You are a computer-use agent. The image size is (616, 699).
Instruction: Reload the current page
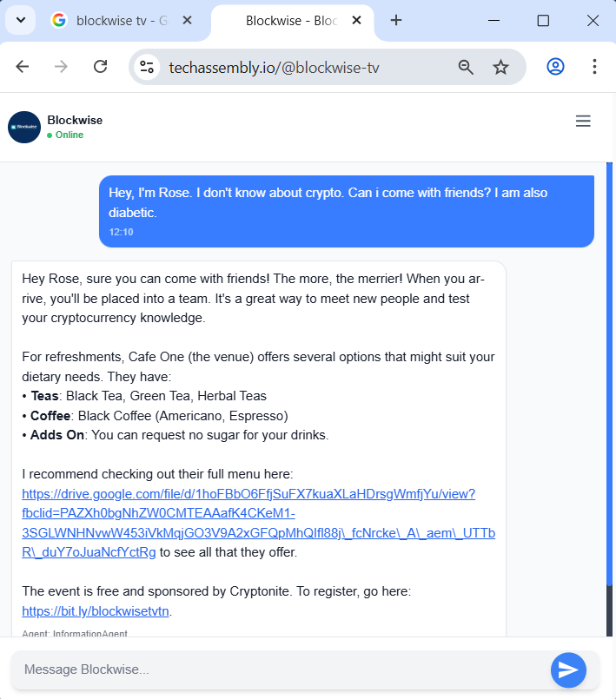[x=99, y=66]
